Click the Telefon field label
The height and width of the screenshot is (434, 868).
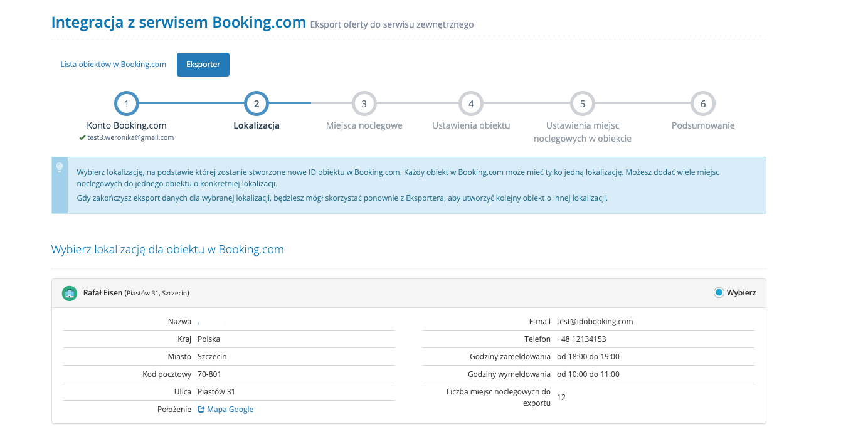[537, 339]
